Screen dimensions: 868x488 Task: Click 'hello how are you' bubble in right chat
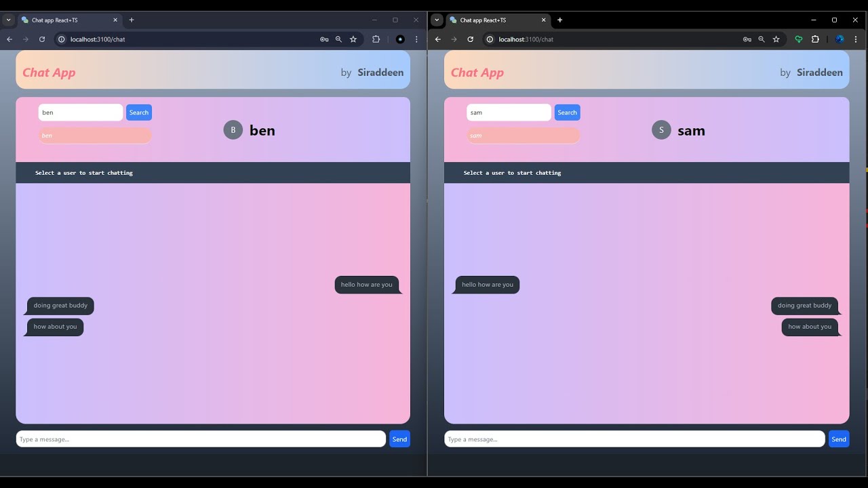coord(488,285)
